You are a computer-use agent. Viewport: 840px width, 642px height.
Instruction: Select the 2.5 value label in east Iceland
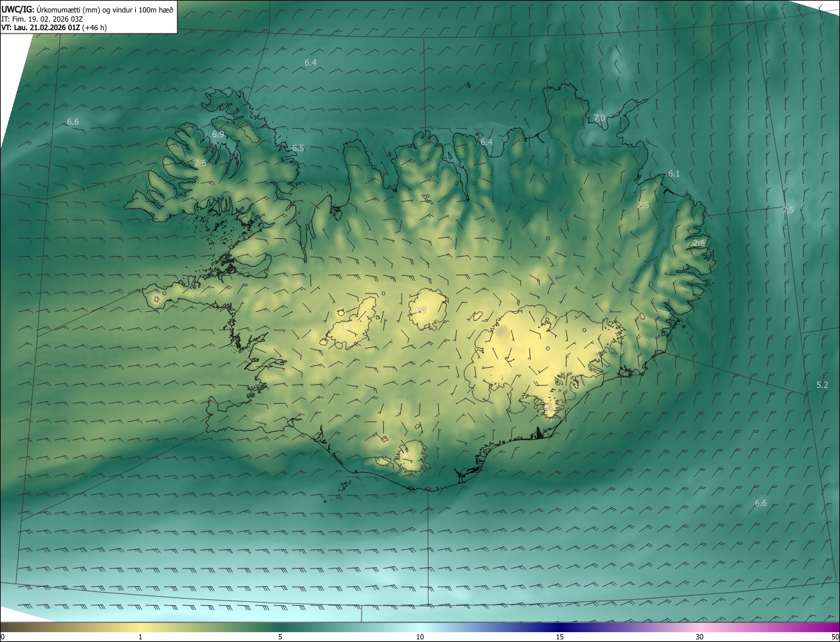coord(643,205)
